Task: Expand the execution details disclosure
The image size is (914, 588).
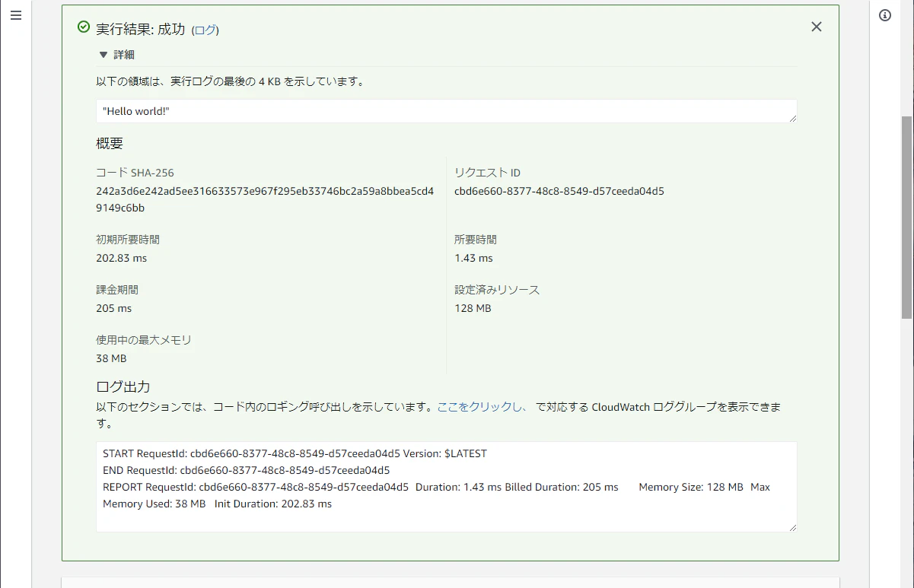Action: click(114, 54)
